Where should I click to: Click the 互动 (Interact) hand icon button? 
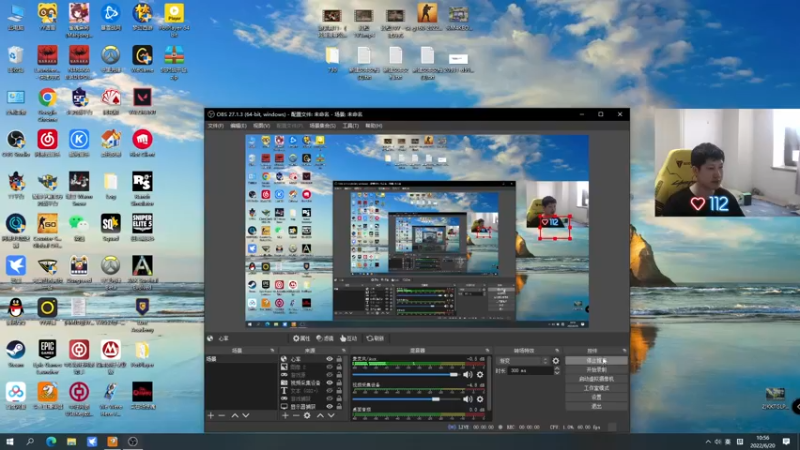coord(349,339)
